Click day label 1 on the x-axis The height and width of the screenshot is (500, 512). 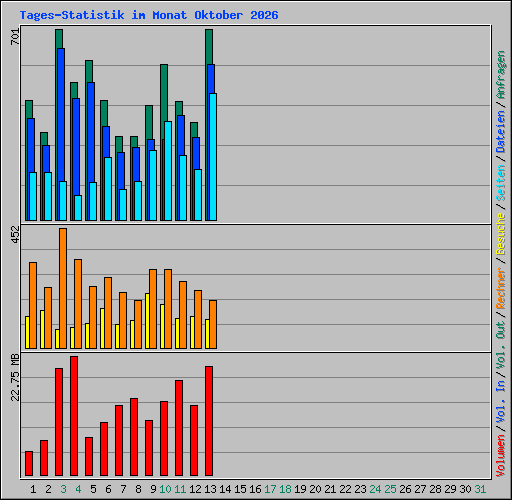point(33,489)
